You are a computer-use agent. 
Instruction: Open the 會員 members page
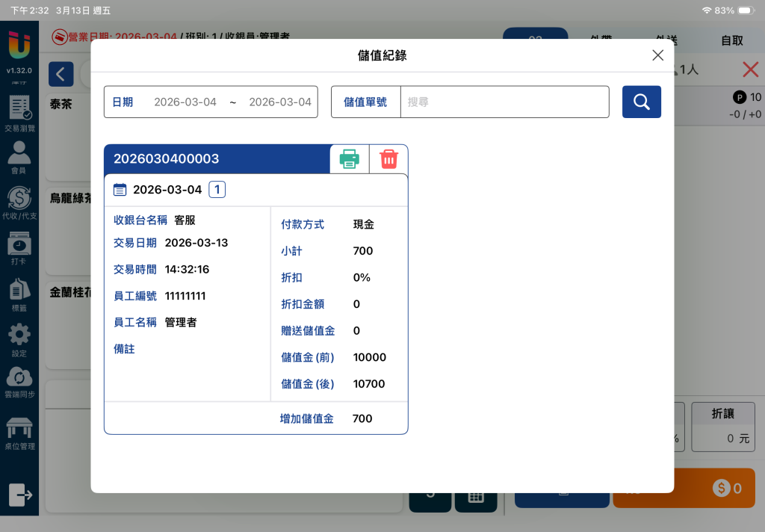tap(19, 158)
